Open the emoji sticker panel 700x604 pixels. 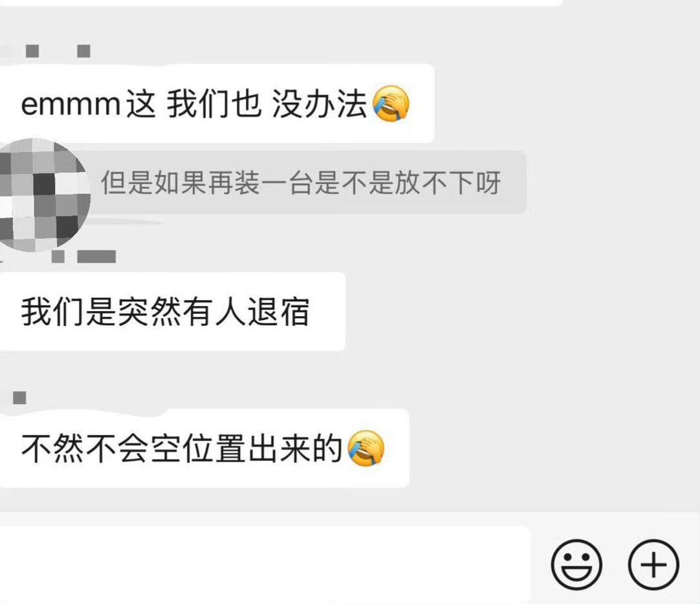[x=576, y=565]
